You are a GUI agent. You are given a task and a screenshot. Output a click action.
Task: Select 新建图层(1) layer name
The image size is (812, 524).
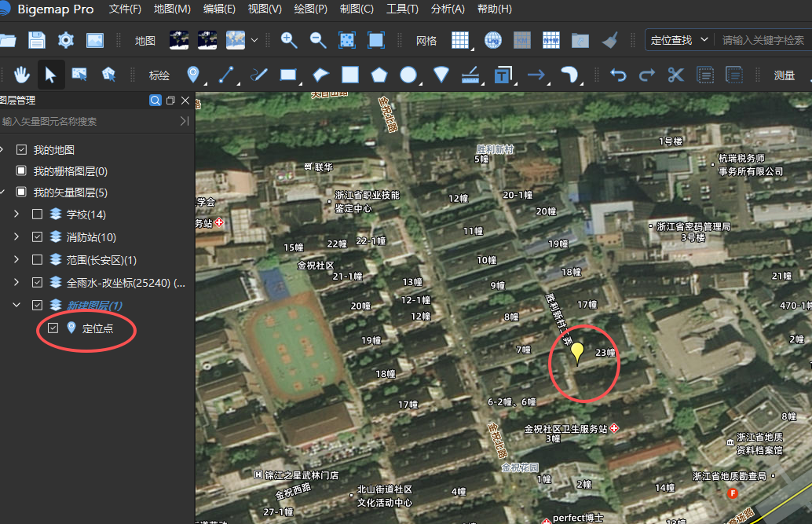[x=94, y=306]
